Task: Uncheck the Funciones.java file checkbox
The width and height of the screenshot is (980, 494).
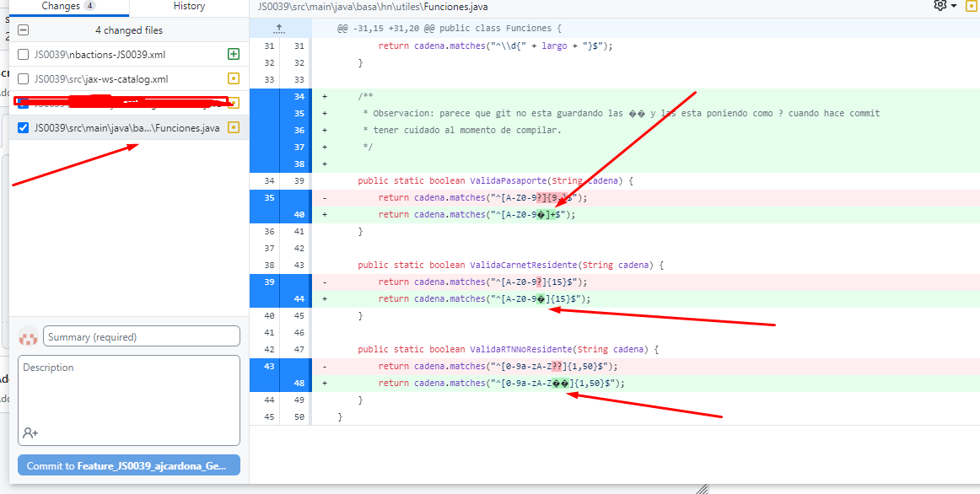Action: click(22, 129)
